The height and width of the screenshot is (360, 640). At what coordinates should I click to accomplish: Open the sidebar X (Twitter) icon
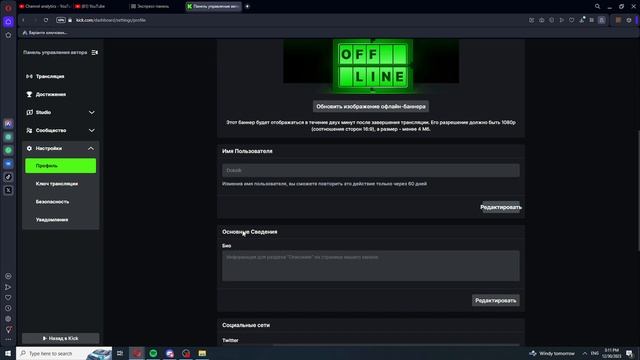pos(8,190)
